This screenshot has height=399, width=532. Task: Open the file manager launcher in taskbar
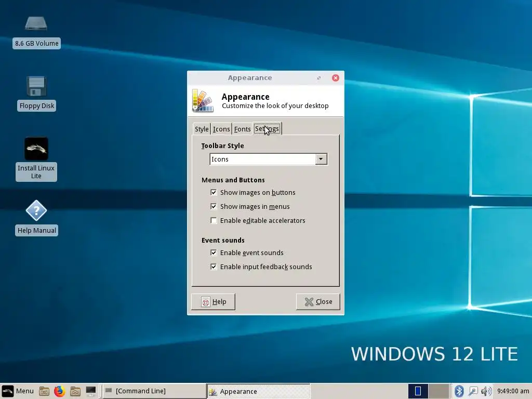tap(44, 391)
